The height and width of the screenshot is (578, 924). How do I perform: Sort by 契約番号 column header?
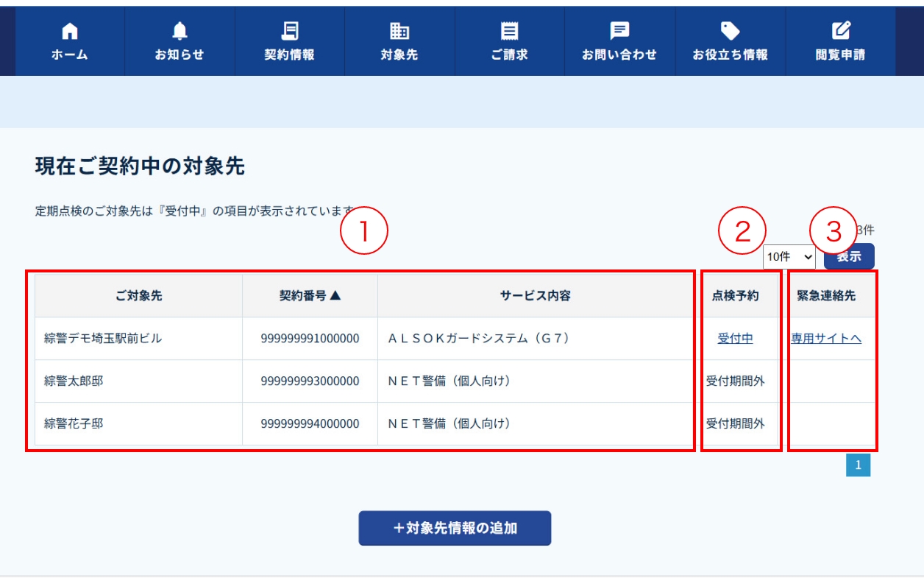(310, 296)
